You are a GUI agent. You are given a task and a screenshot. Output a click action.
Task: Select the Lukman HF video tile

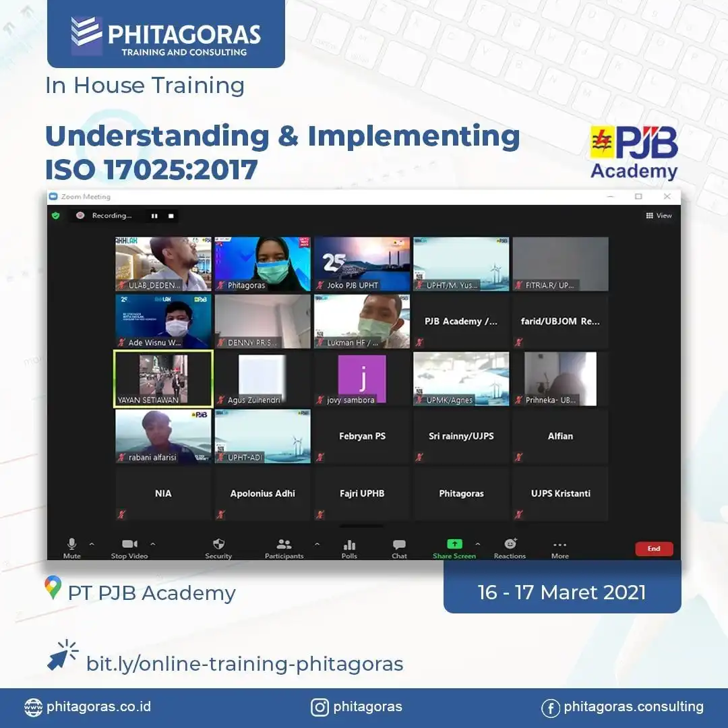click(362, 322)
